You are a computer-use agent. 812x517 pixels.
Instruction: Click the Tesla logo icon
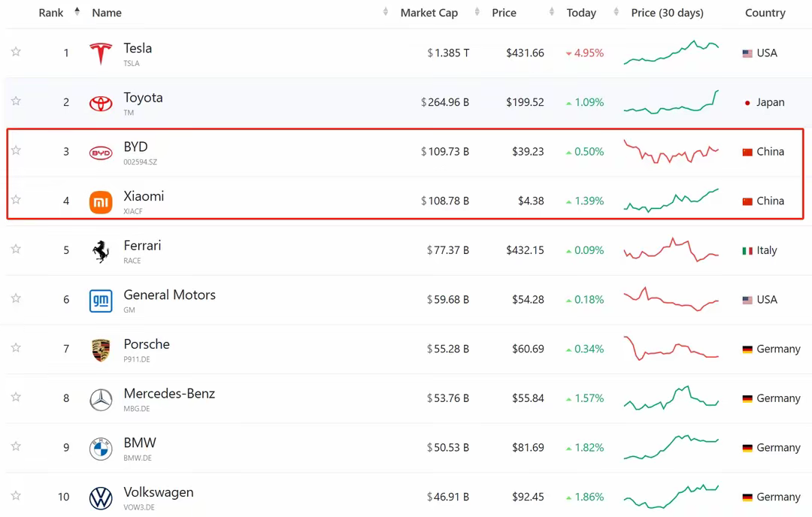click(x=101, y=53)
